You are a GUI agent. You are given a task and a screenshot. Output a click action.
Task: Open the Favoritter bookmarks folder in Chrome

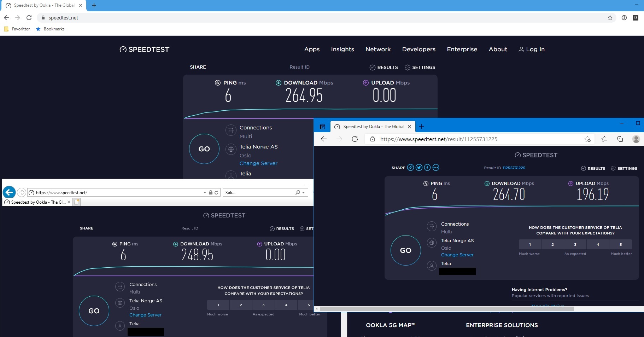tap(17, 29)
